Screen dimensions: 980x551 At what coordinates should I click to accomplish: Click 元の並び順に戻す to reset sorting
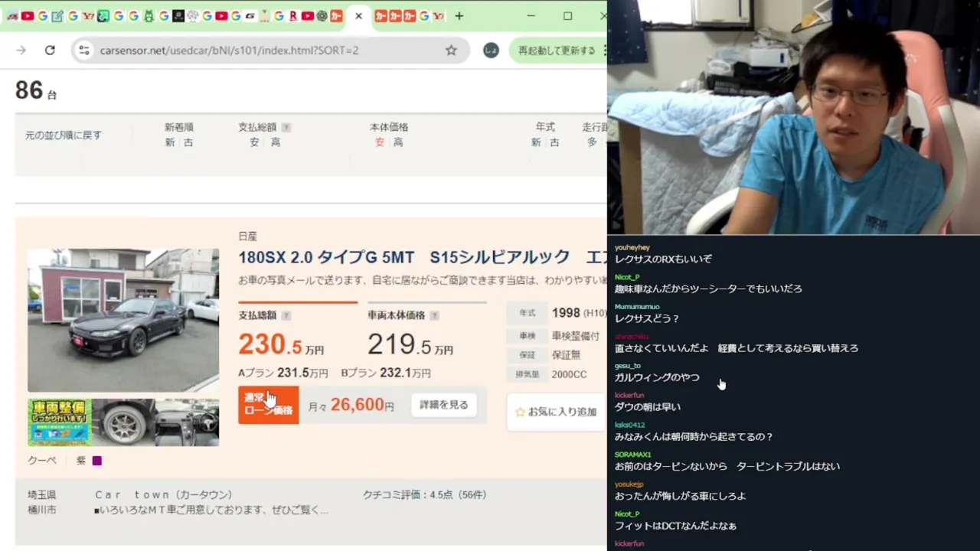[x=64, y=135]
